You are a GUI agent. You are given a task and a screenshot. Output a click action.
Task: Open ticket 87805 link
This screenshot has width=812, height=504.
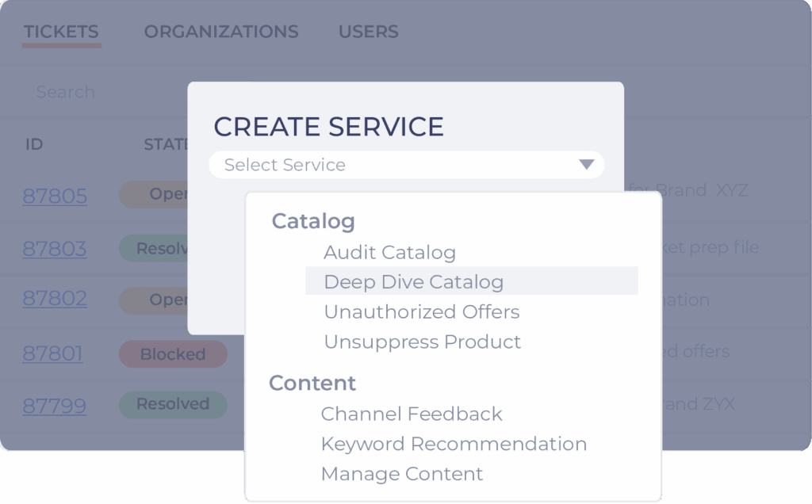55,196
